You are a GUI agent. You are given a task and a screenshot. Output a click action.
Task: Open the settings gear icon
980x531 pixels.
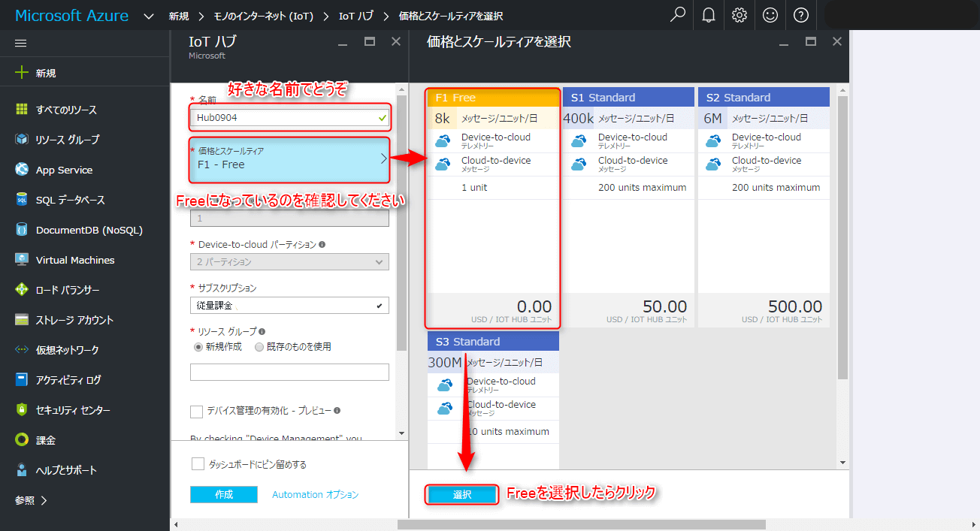pos(740,15)
